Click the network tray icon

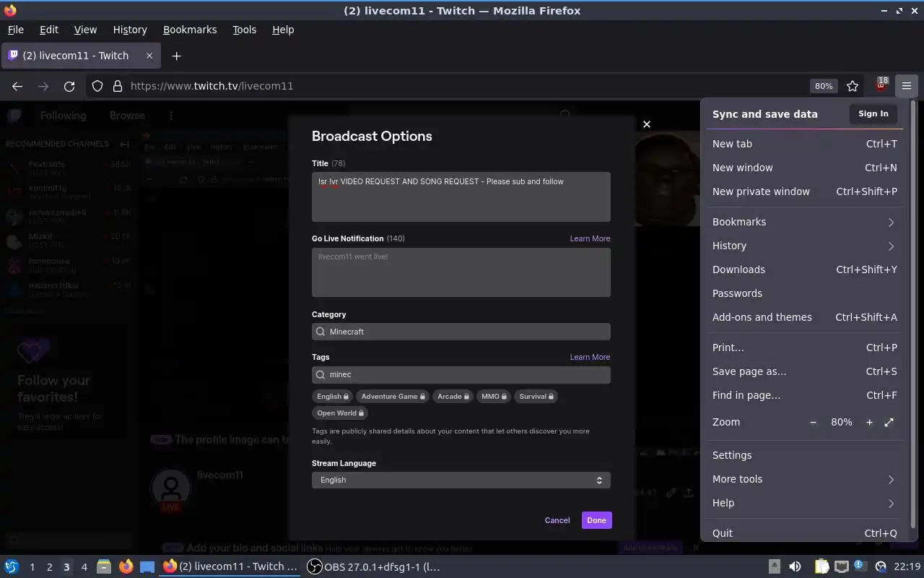coord(842,566)
